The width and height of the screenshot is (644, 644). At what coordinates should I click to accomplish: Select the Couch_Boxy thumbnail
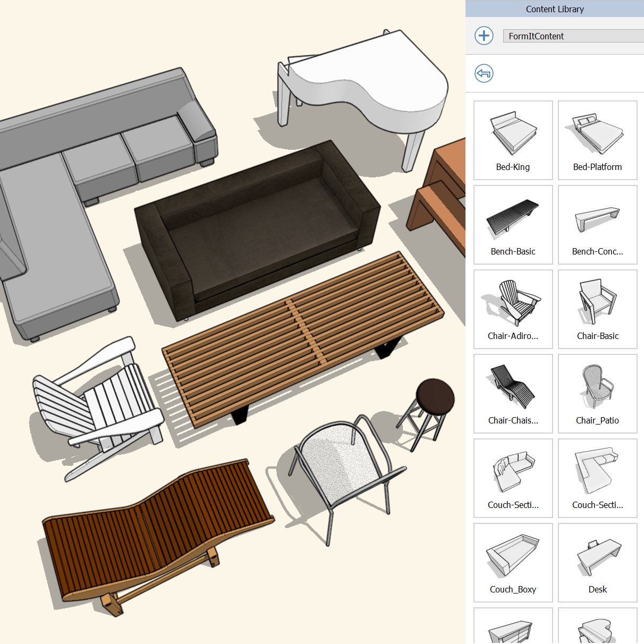click(x=513, y=563)
